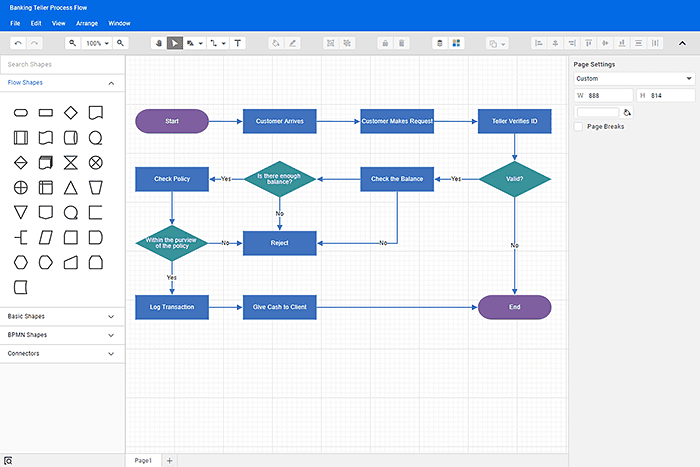Pick the Terminator shape in palette
The image size is (700, 467).
[21, 113]
